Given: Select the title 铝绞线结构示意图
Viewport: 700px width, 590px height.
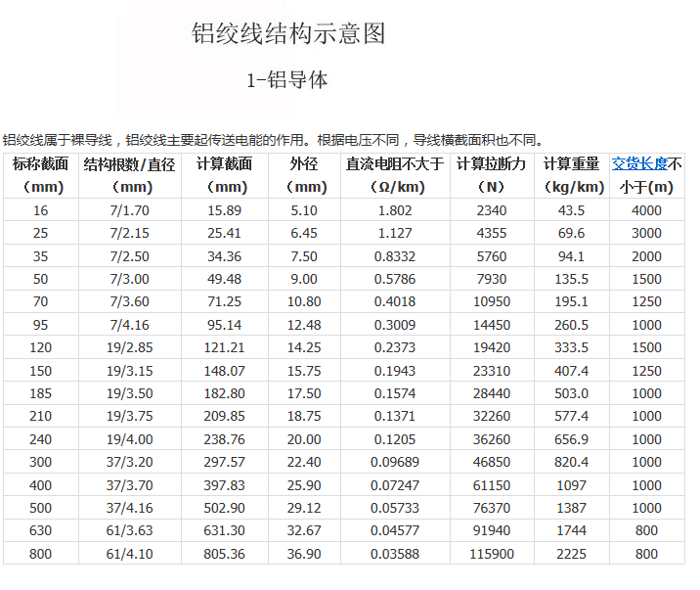Looking at the screenshot, I should pyautogui.click(x=288, y=33).
